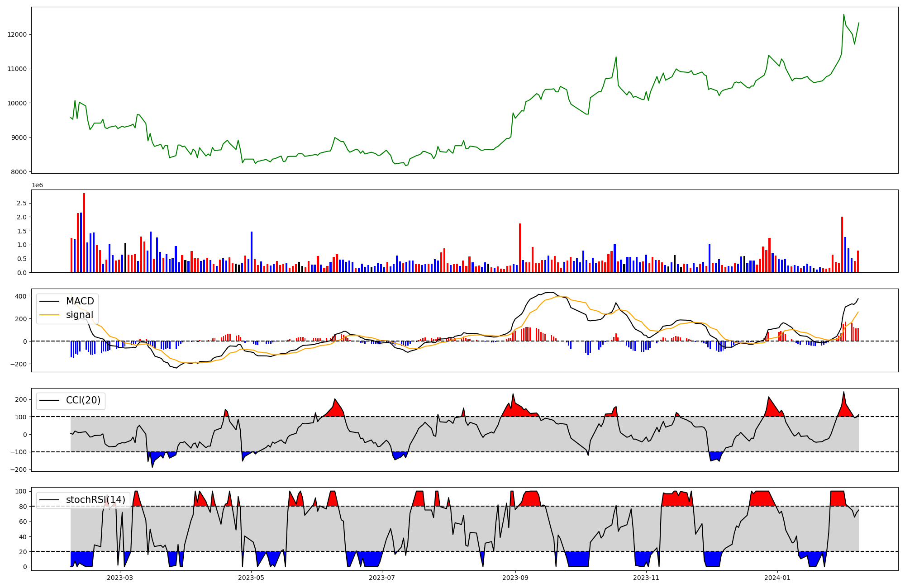Click the 2023-05 x-axis date label
905x588 pixels.
click(x=251, y=578)
